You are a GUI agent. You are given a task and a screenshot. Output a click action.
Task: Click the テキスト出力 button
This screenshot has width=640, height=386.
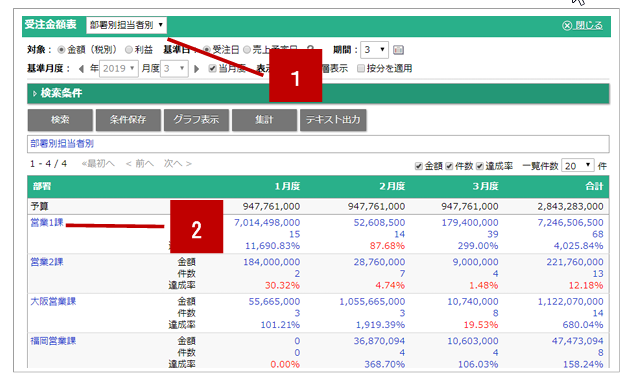click(333, 120)
